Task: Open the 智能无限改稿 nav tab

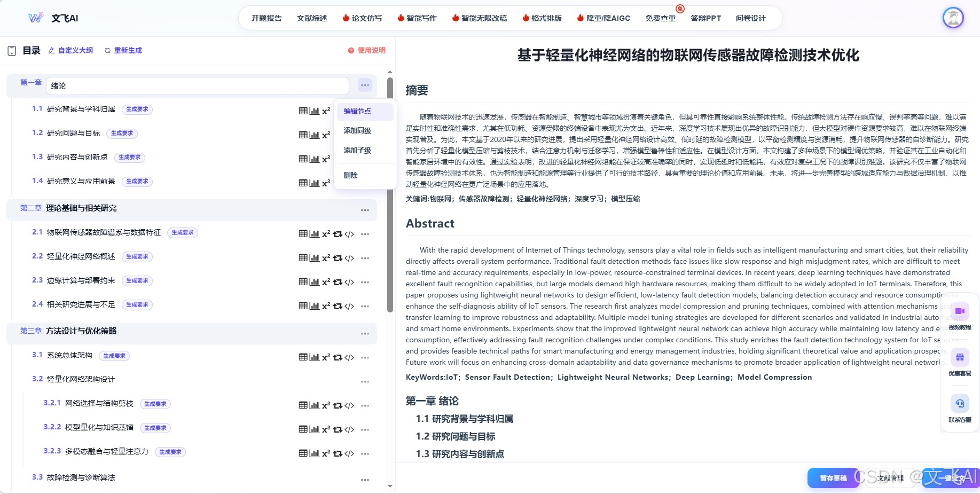Action: [x=480, y=18]
